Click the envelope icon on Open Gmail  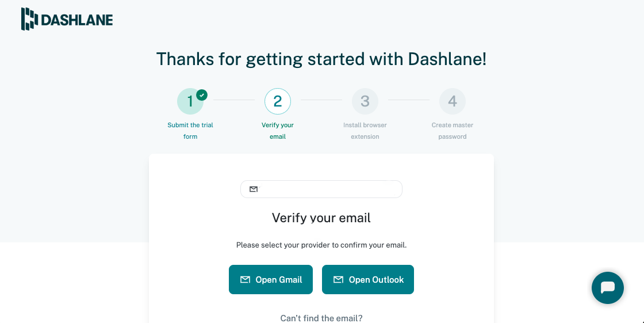pos(245,280)
